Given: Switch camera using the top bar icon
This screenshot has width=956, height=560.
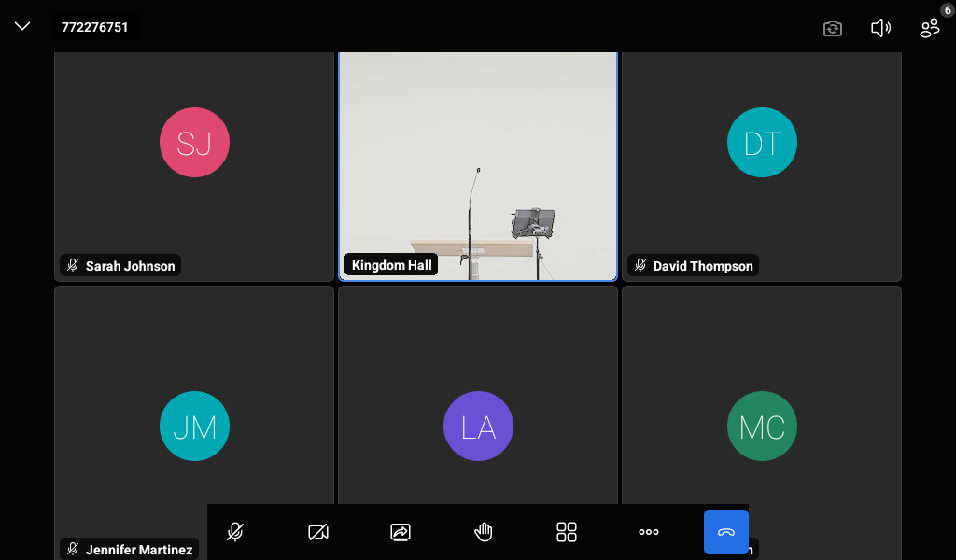Looking at the screenshot, I should 833,28.
